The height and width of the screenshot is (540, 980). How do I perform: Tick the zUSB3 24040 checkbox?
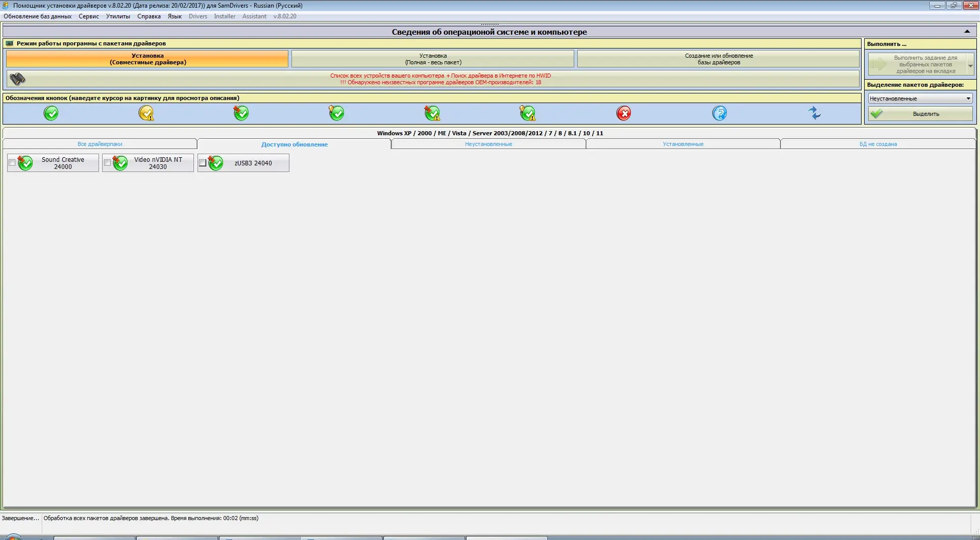pyautogui.click(x=203, y=163)
